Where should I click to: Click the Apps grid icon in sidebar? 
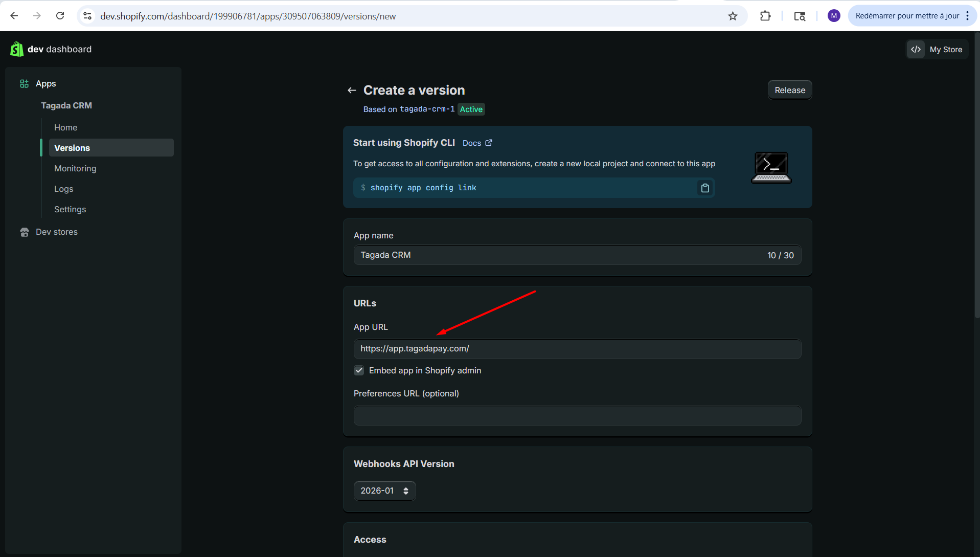point(24,84)
